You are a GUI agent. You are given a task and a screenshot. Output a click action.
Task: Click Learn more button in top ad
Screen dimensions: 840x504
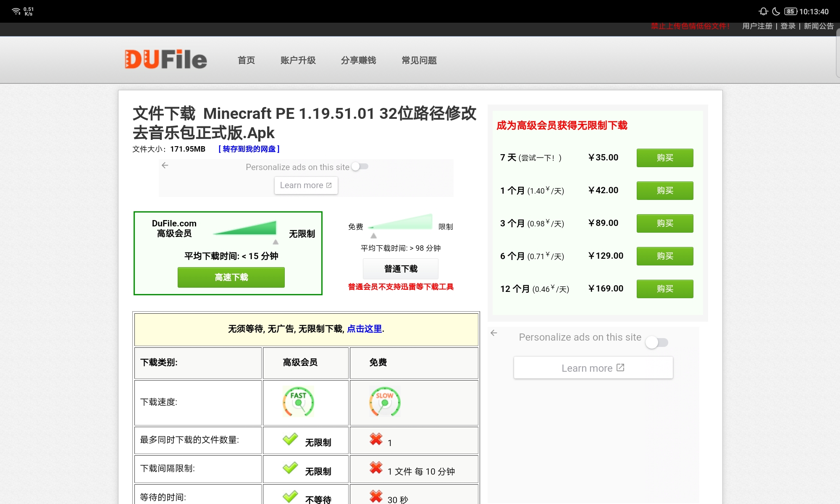(306, 185)
